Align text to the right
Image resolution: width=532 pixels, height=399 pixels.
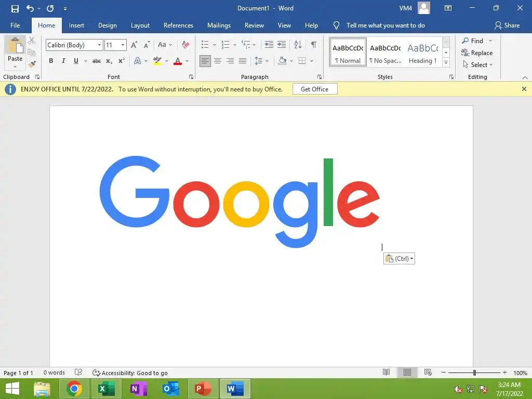230,61
